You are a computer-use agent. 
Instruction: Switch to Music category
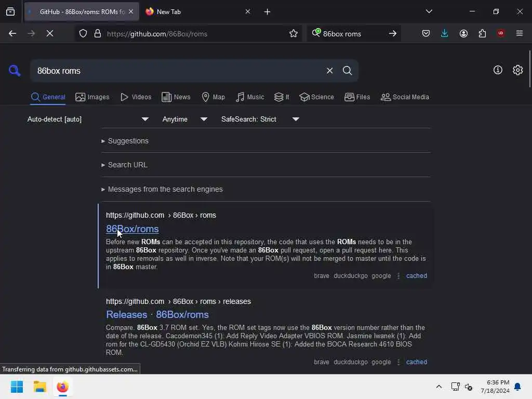tap(250, 97)
